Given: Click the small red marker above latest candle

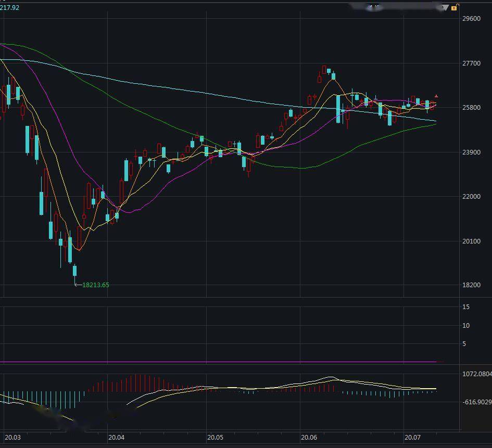Looking at the screenshot, I should point(436,96).
